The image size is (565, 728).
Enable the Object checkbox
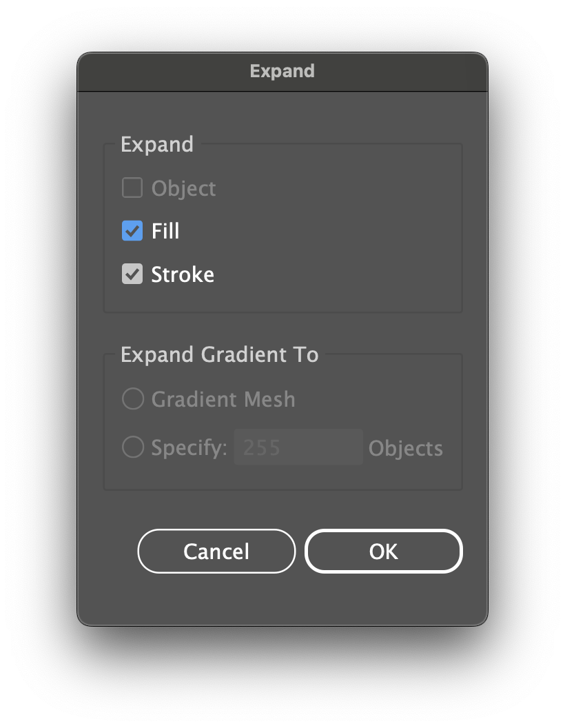[132, 188]
